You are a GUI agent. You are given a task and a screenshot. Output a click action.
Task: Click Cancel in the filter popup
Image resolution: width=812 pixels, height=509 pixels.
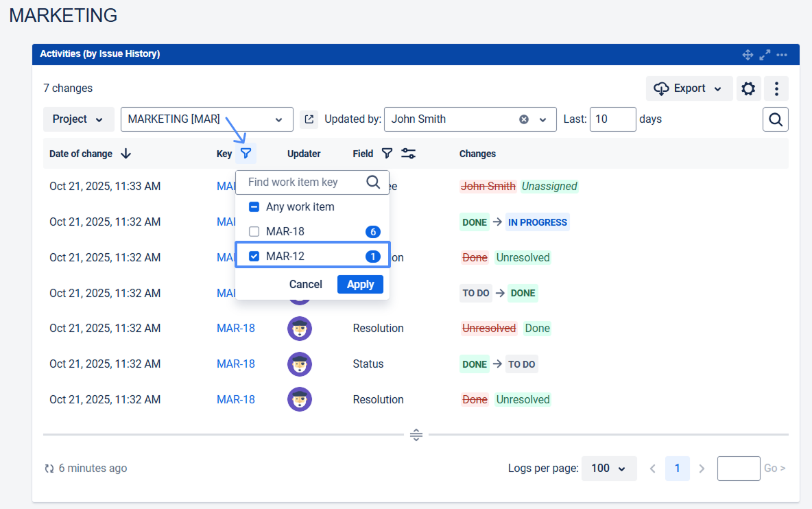305,284
